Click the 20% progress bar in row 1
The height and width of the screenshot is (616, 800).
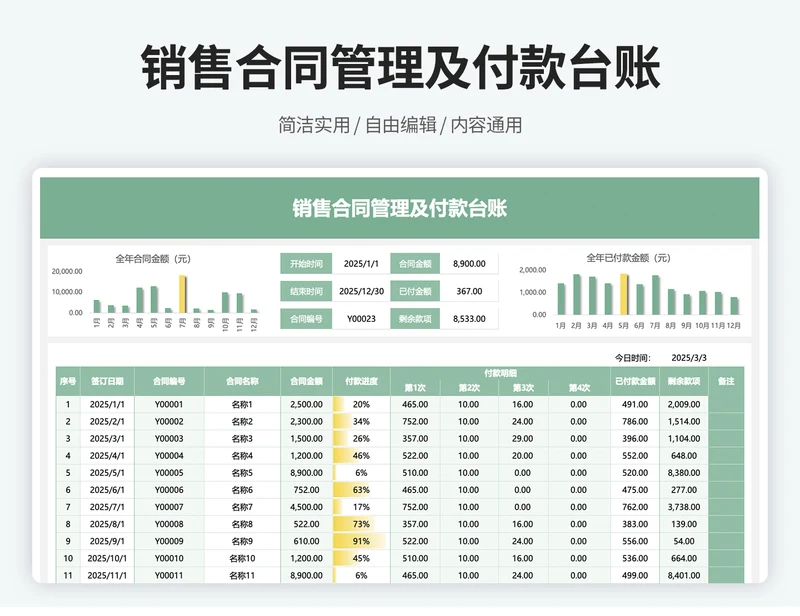tap(361, 405)
